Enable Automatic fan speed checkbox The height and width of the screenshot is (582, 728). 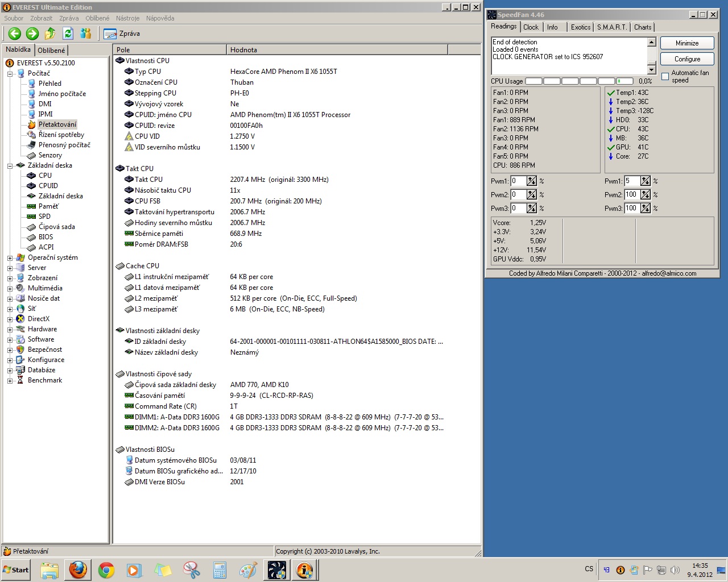[665, 77]
